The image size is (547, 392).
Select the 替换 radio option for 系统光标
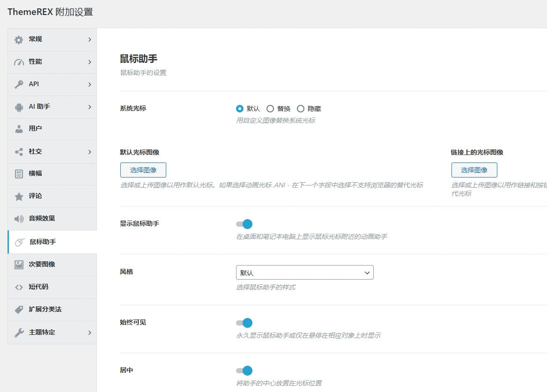270,108
